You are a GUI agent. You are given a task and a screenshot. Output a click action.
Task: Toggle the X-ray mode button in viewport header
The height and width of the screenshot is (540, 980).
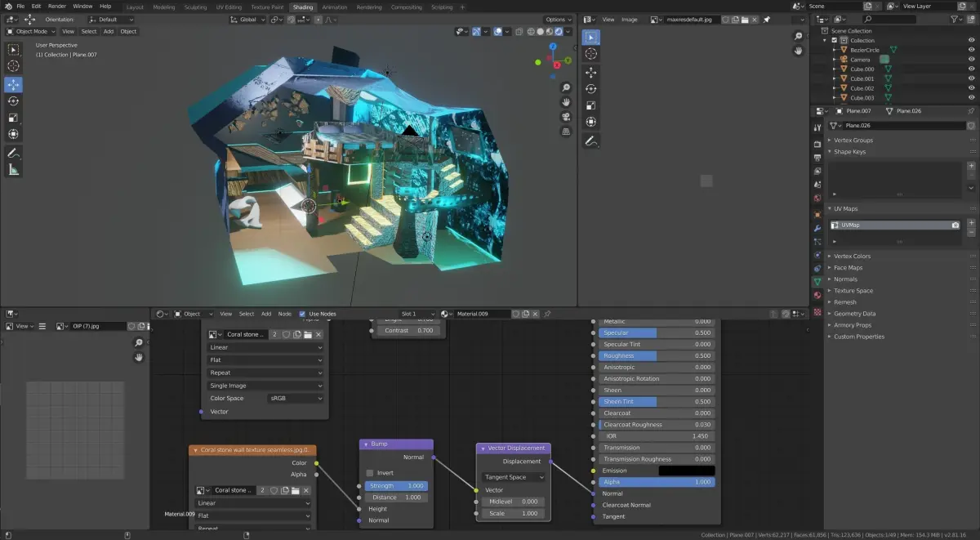pos(517,31)
